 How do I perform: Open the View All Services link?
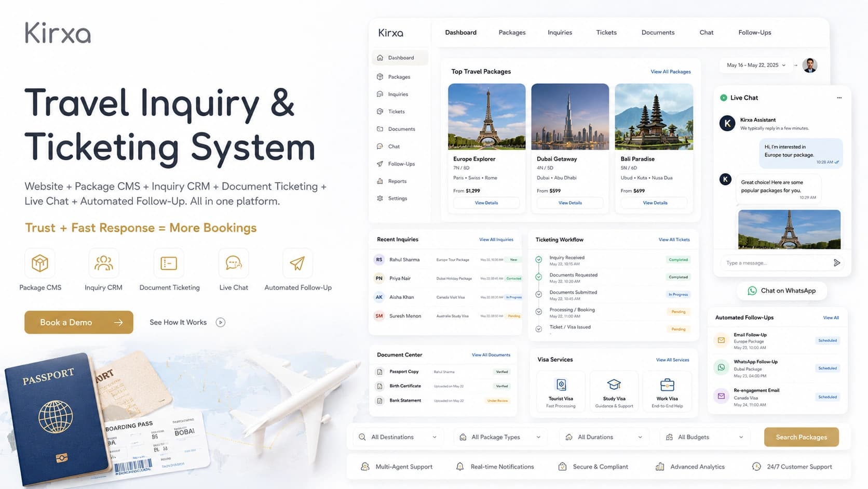(x=672, y=360)
